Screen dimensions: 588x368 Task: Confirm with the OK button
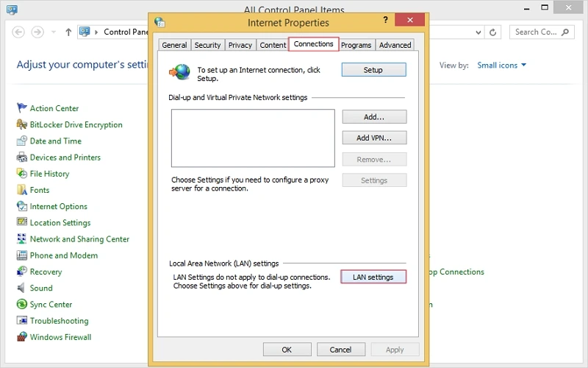pos(287,350)
